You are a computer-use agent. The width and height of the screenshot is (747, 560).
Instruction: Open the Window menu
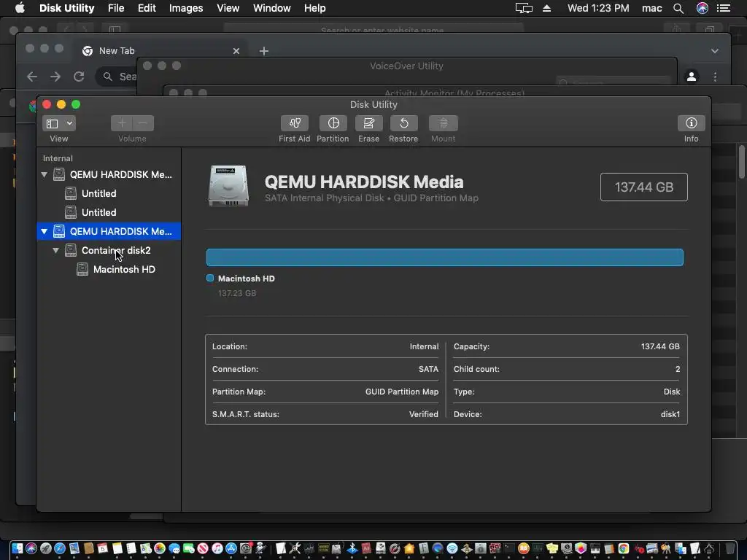pyautogui.click(x=271, y=8)
